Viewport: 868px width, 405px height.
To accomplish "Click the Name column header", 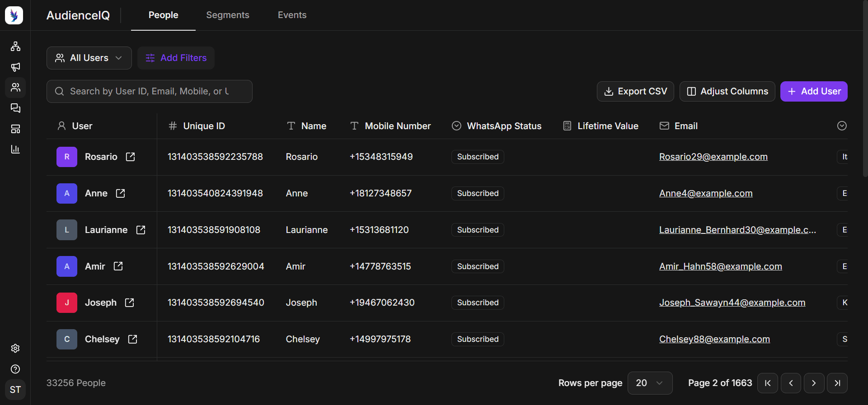I will (x=306, y=126).
